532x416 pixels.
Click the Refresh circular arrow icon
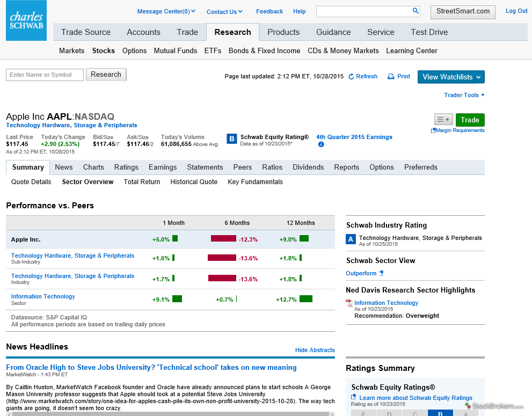tap(351, 77)
